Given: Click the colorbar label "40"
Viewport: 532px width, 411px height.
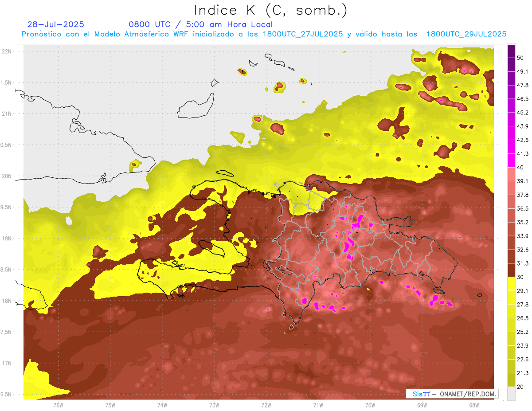Looking at the screenshot, I should [x=520, y=167].
